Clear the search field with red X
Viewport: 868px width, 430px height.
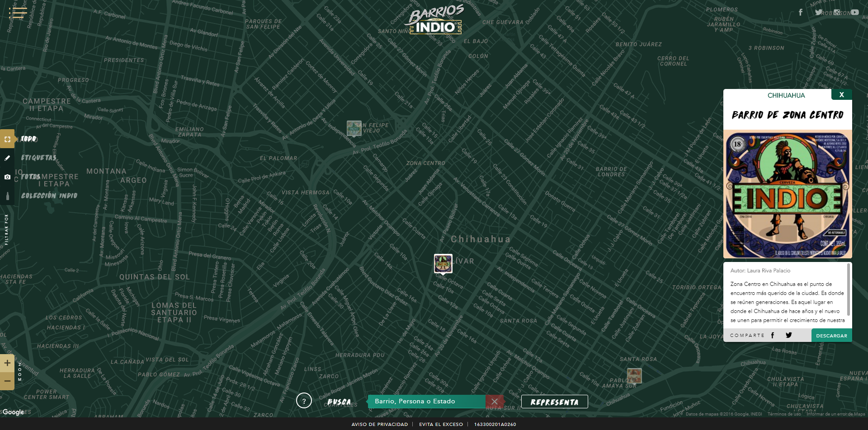(x=495, y=401)
